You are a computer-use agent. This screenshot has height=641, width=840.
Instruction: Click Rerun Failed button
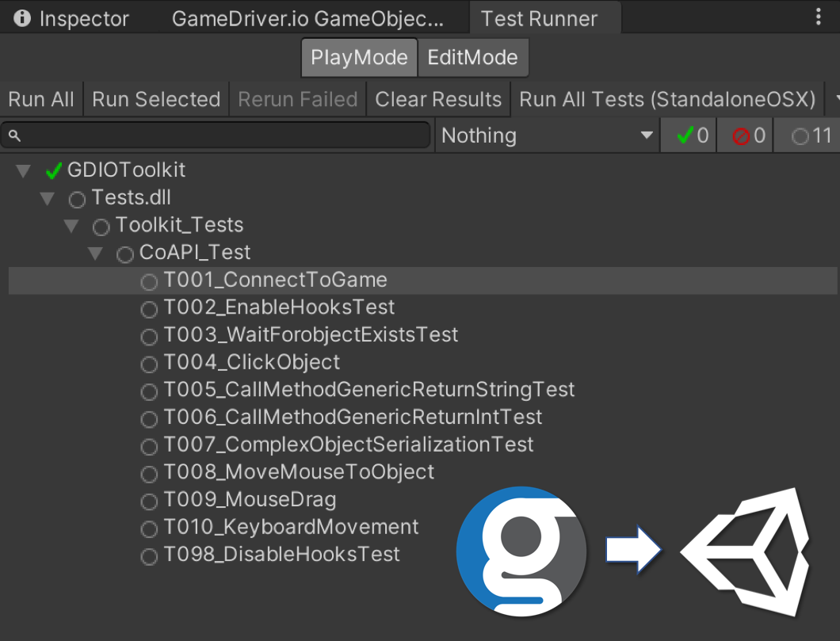pyautogui.click(x=297, y=99)
